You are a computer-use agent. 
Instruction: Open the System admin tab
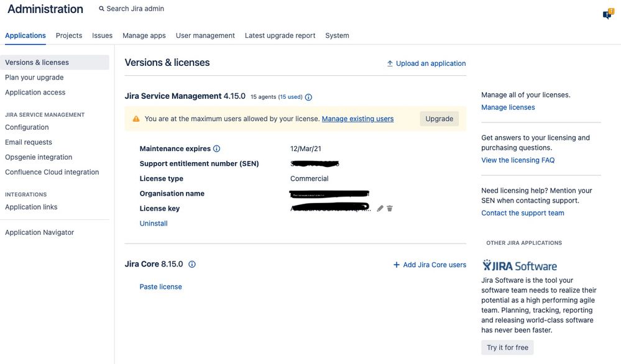pyautogui.click(x=337, y=35)
